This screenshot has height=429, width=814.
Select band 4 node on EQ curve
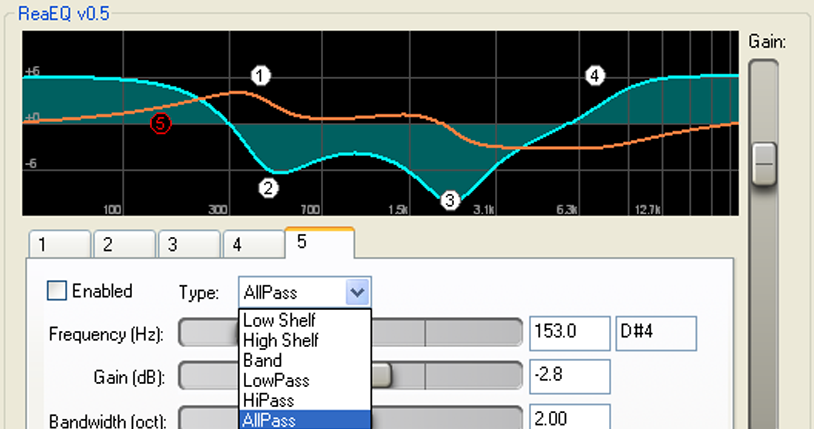[595, 76]
